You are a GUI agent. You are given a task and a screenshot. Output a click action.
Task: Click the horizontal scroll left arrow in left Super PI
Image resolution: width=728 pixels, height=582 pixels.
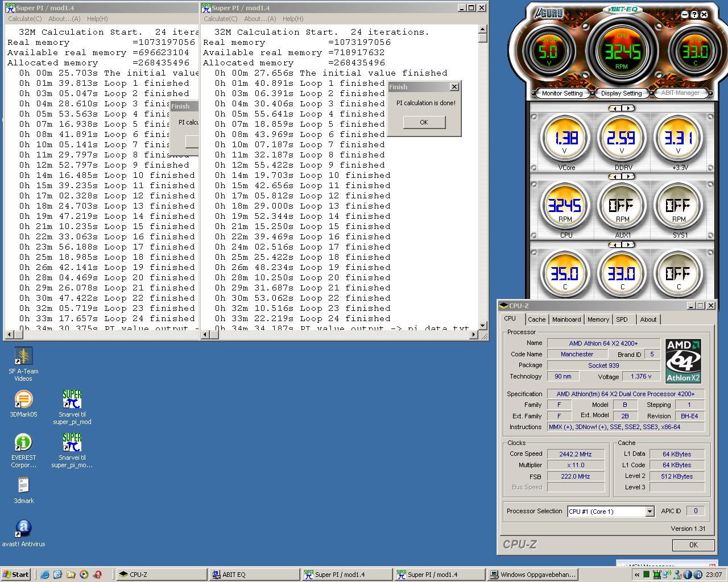pyautogui.click(x=9, y=335)
